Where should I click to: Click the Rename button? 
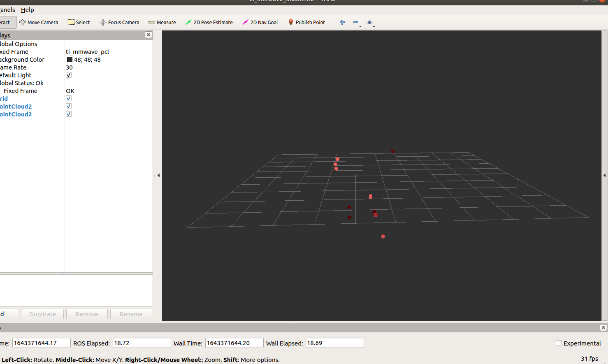pyautogui.click(x=131, y=314)
